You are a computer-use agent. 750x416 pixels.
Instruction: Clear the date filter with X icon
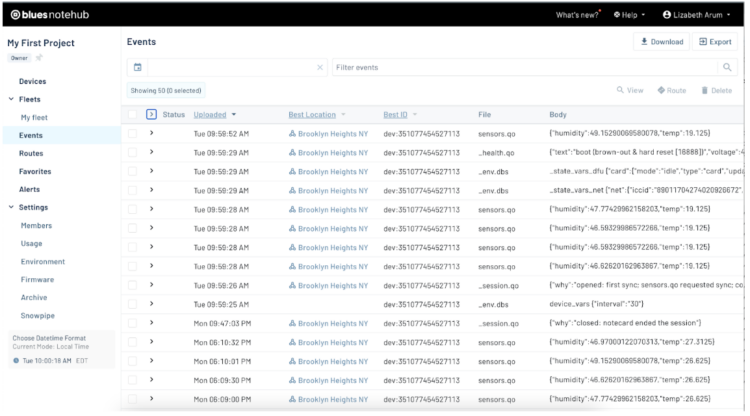(x=320, y=67)
